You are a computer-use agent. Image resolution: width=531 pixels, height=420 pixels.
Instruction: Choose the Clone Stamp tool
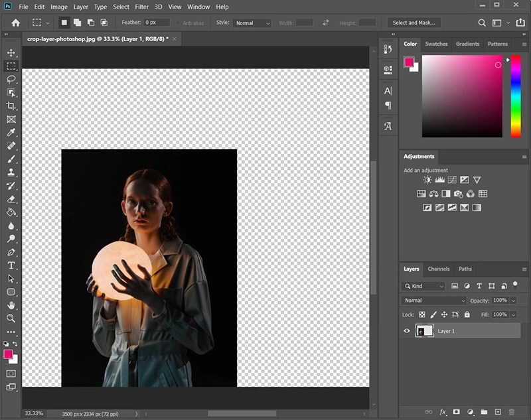(x=11, y=173)
